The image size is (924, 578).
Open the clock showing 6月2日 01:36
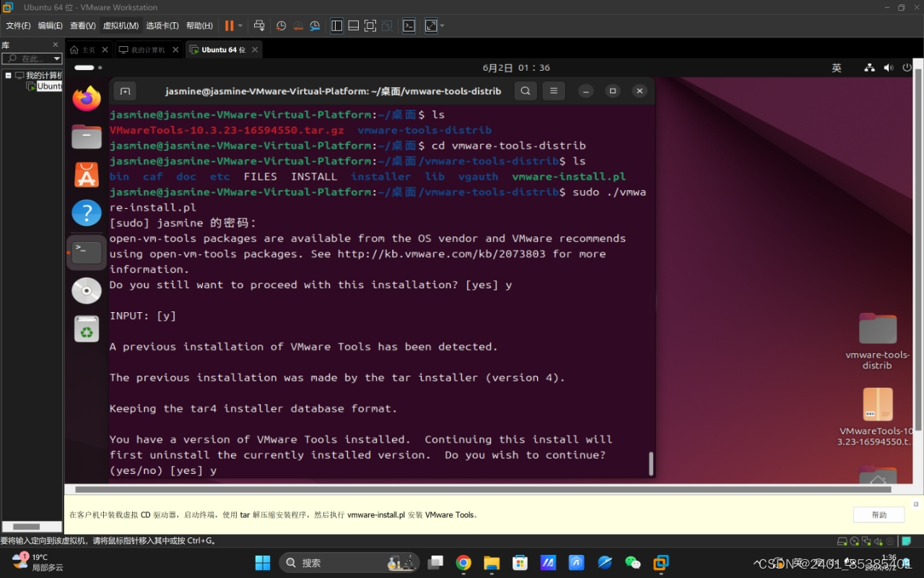point(516,68)
